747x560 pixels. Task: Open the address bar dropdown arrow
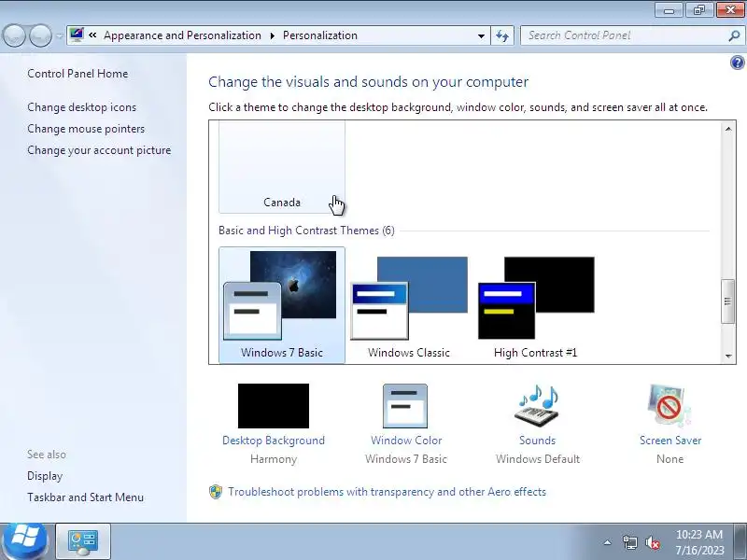tap(481, 35)
